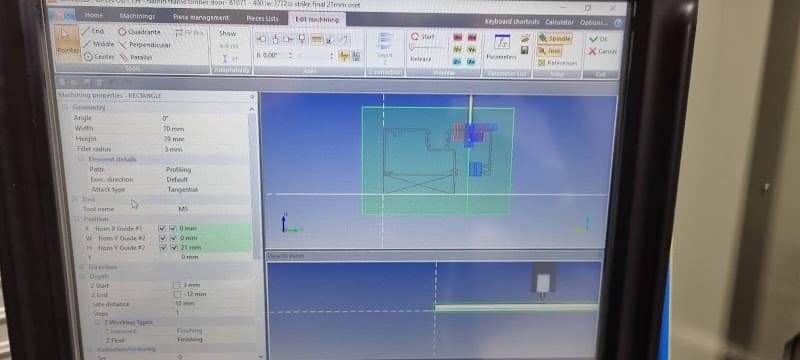Toggle the References view checkbox

point(558,63)
